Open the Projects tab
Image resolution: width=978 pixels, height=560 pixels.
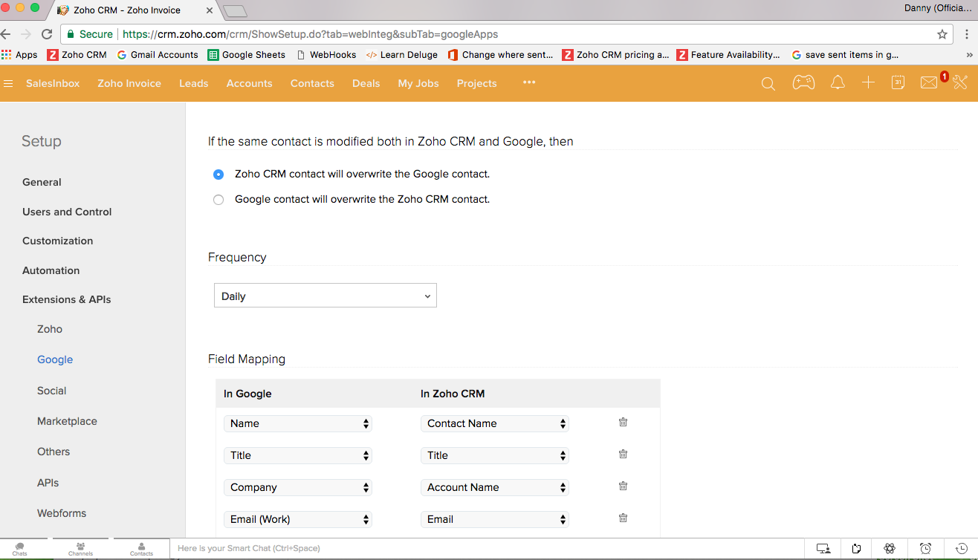(x=476, y=83)
